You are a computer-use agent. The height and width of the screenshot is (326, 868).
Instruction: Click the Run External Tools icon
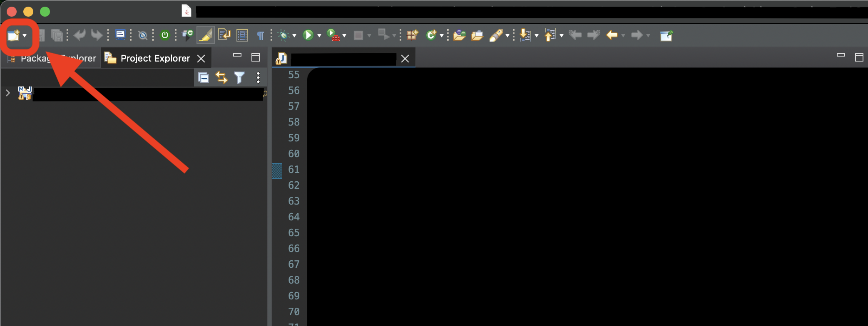click(333, 35)
